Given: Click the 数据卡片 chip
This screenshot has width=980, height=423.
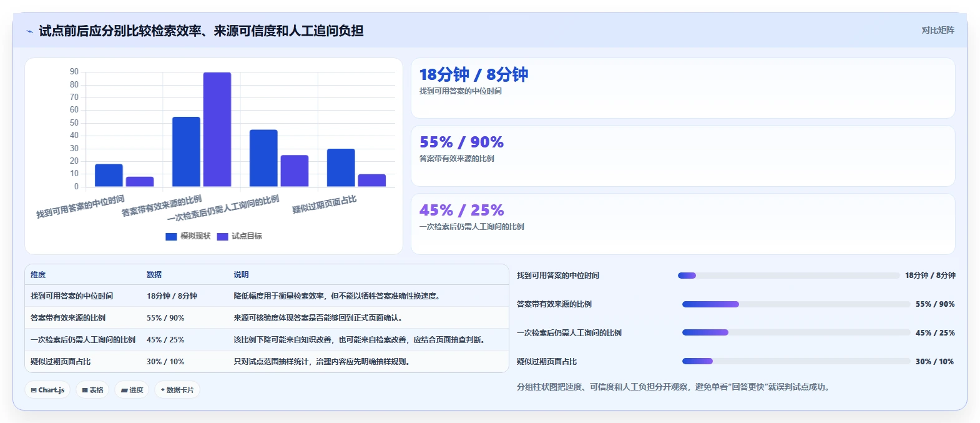Looking at the screenshot, I should tap(177, 390).
